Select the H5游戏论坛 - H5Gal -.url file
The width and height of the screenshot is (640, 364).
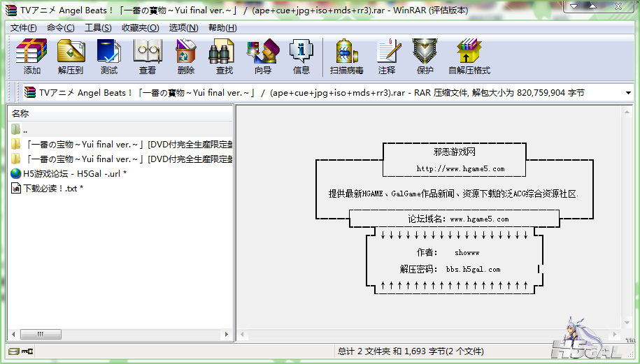point(69,174)
